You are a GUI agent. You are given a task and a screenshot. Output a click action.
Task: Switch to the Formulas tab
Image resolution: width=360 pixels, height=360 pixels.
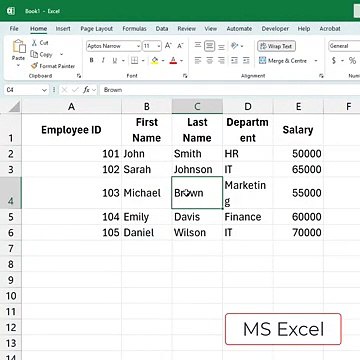pos(134,29)
